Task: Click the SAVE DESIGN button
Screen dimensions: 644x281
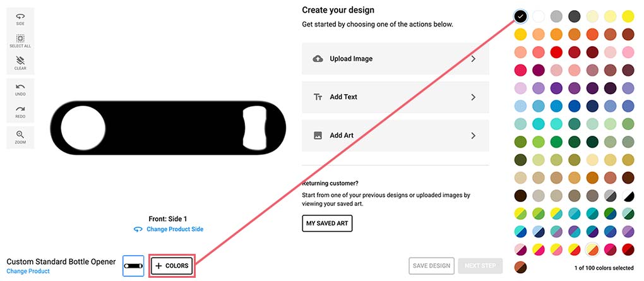Action: (x=431, y=266)
